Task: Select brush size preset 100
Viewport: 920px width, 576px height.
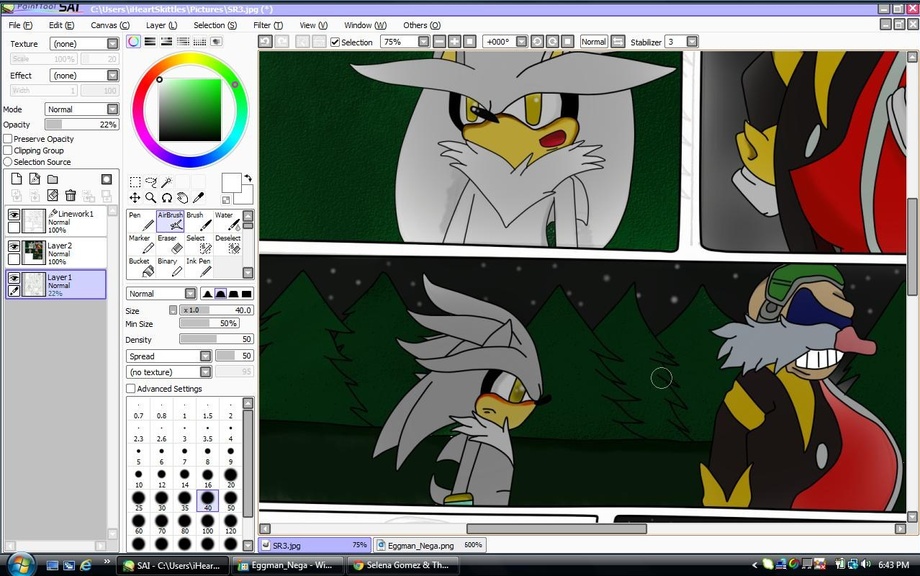Action: tap(208, 524)
